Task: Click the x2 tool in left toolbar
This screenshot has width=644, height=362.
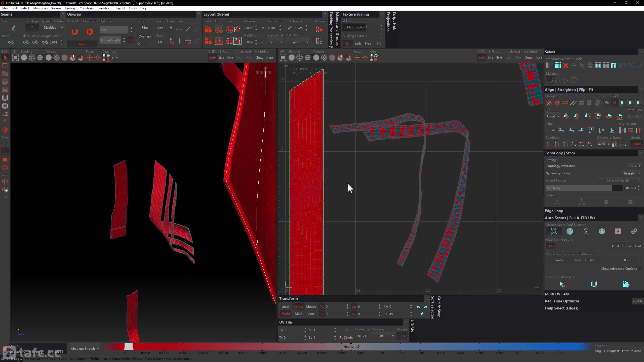Action: coord(5,114)
